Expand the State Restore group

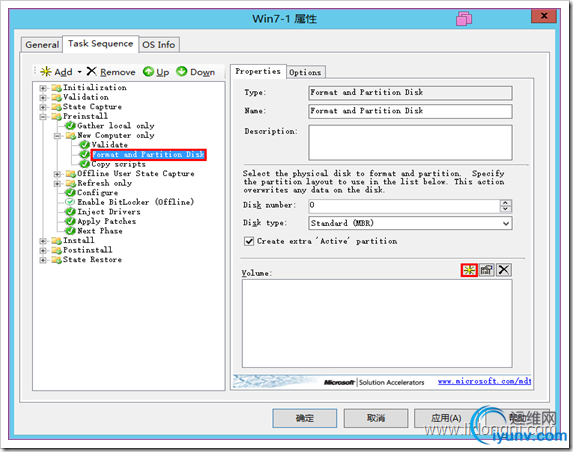point(43,260)
